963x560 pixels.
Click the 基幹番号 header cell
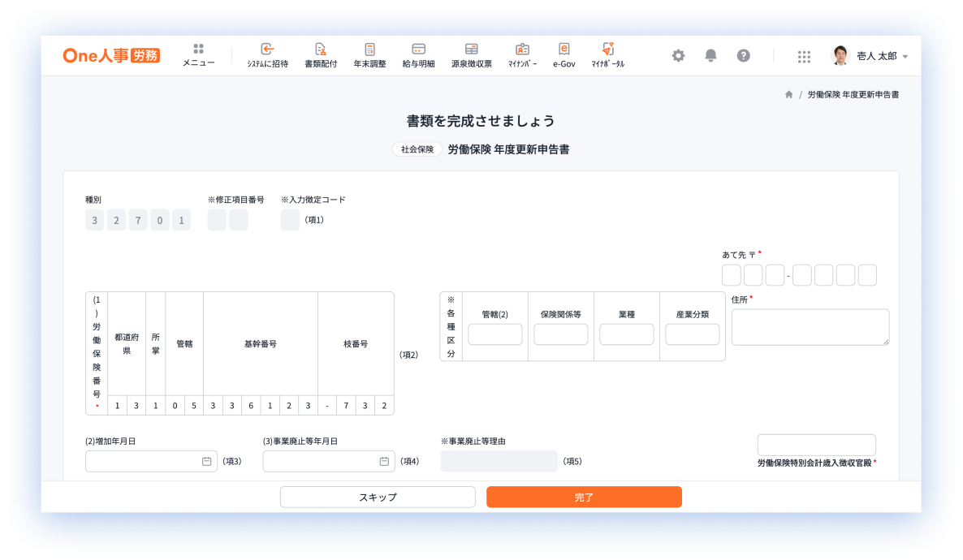coord(261,344)
